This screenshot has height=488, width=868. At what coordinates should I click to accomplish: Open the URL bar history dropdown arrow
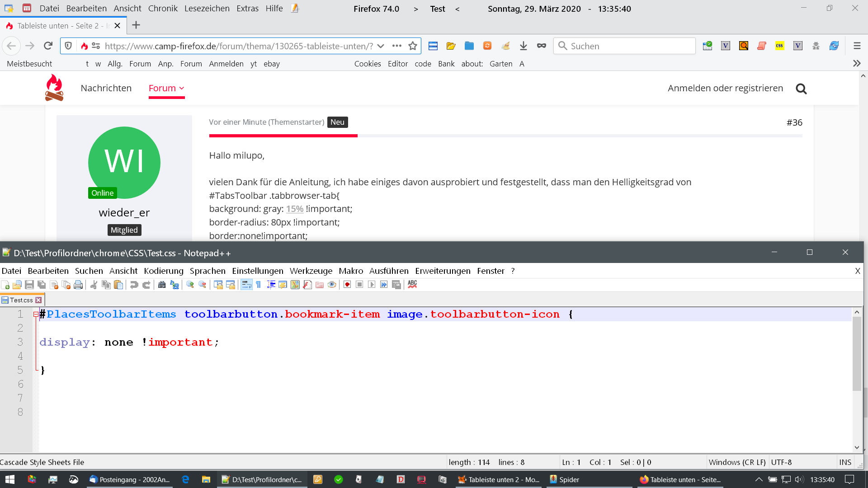pos(381,46)
